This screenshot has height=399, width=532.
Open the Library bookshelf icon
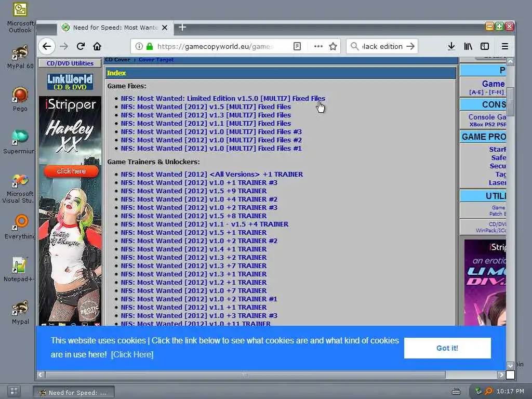pyautogui.click(x=468, y=46)
